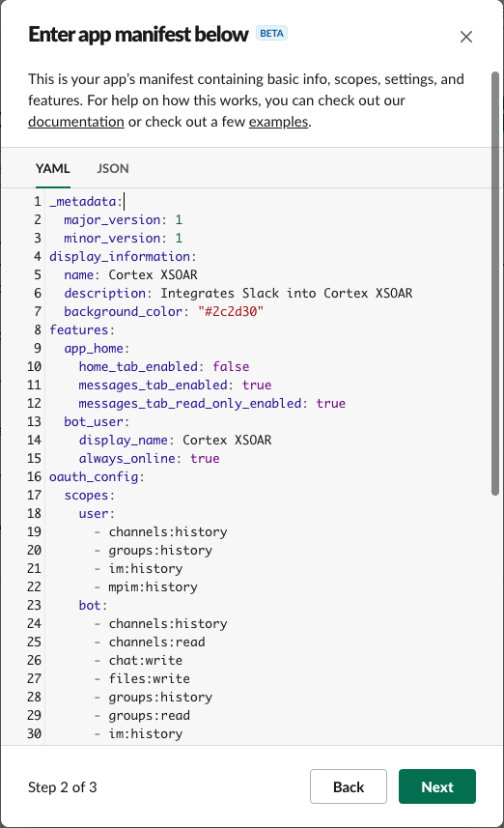Open the examples link
This screenshot has height=828, width=504.
[278, 122]
